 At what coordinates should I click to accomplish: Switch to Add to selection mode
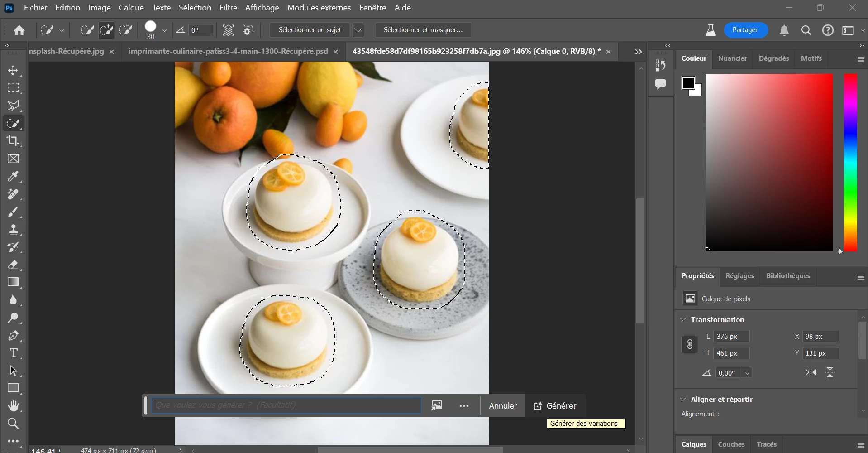(106, 30)
